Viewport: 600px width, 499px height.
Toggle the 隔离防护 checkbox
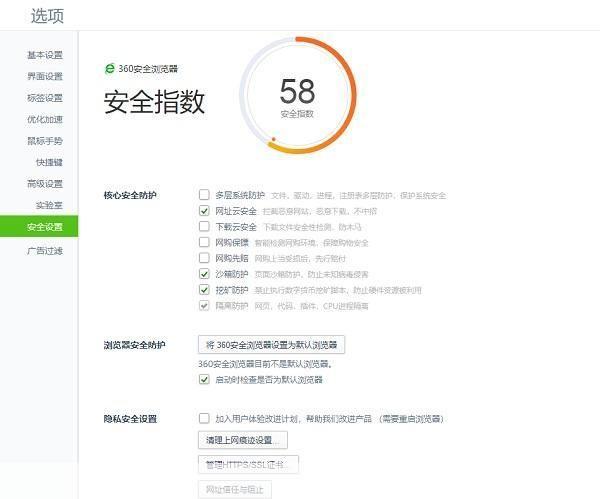coord(204,305)
